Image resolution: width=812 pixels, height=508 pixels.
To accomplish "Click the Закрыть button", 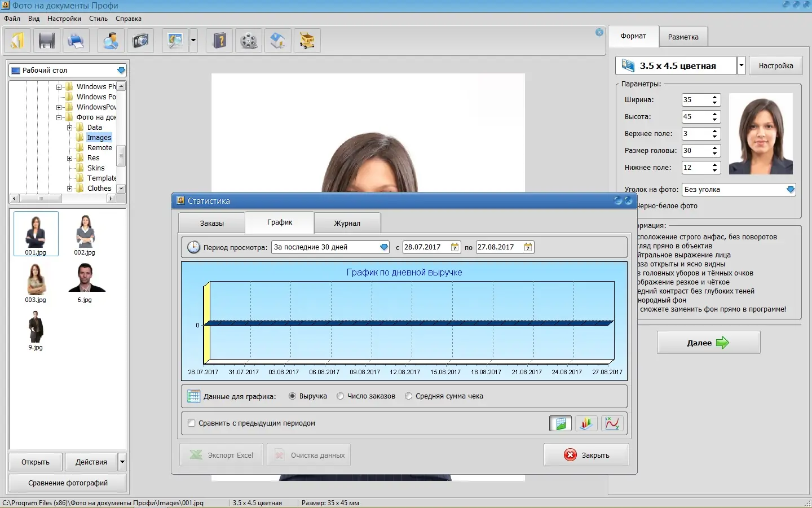I will click(x=586, y=455).
